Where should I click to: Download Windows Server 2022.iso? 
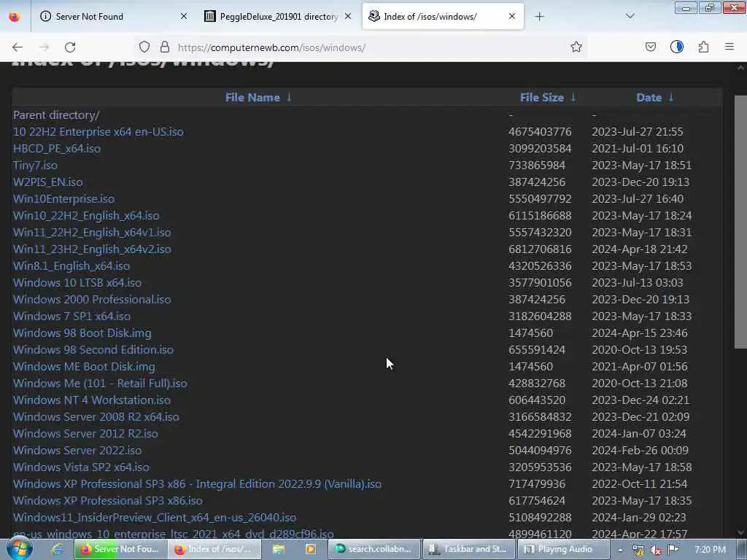click(x=77, y=451)
